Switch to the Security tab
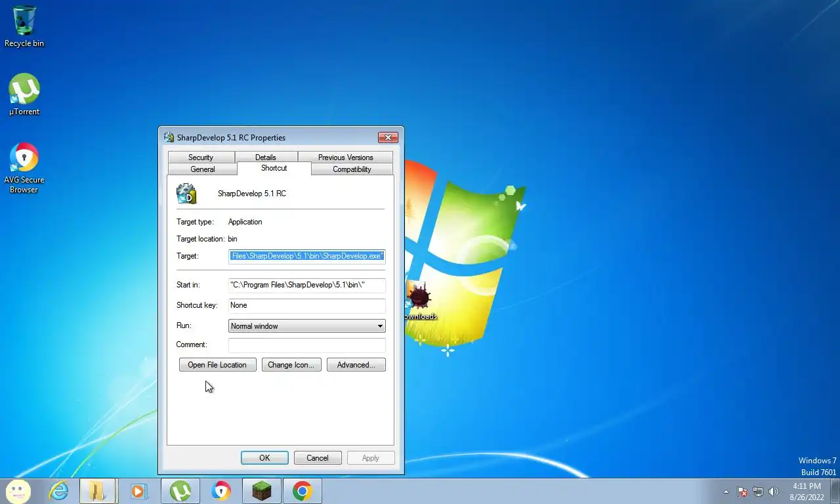Viewport: 840px width, 504px height. tap(201, 157)
